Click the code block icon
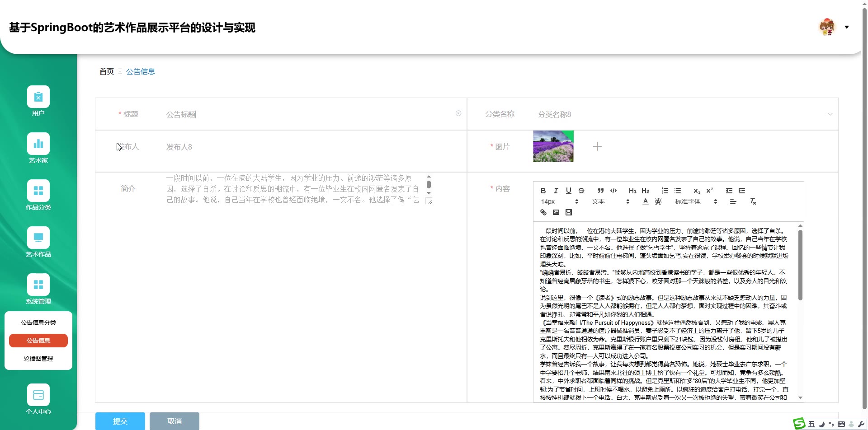 613,191
